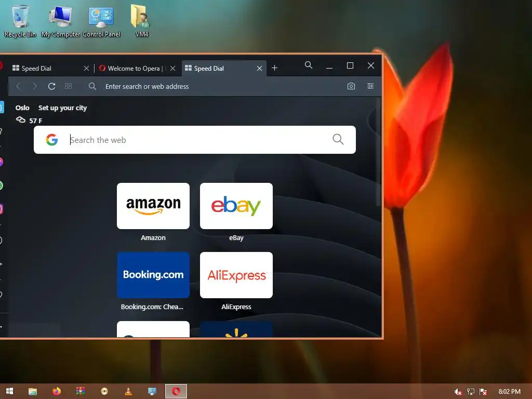
Task: Submit search with the magnifier button
Action: pyautogui.click(x=338, y=139)
